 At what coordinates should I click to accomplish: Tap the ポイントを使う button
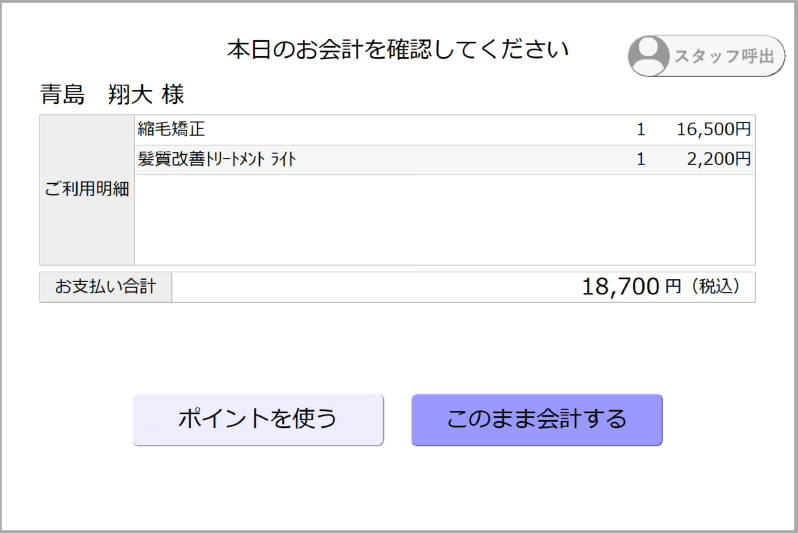coord(258,419)
